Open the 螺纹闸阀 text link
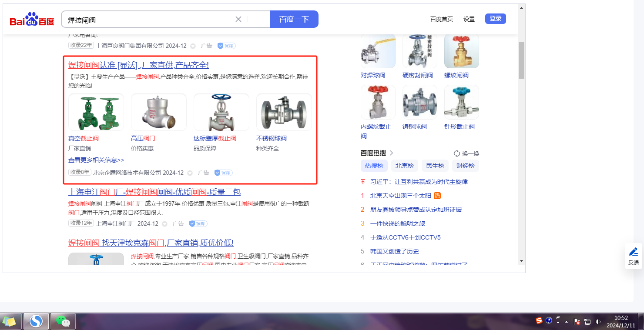 tap(456, 75)
